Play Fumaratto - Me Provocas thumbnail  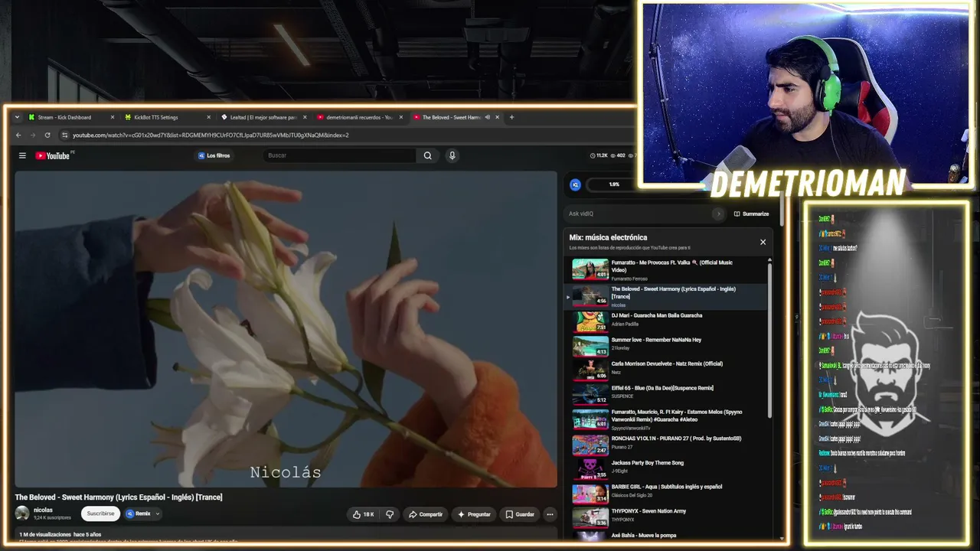coord(590,269)
